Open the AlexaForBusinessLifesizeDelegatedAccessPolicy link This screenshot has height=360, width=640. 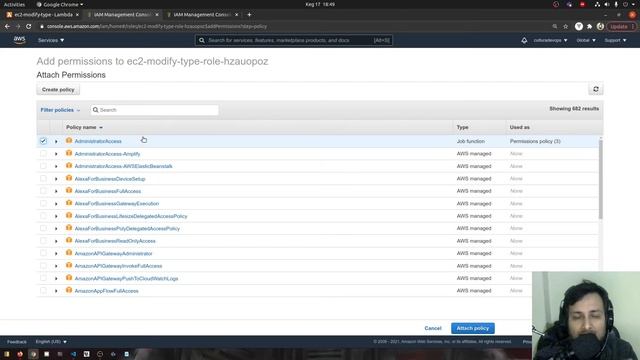131,216
